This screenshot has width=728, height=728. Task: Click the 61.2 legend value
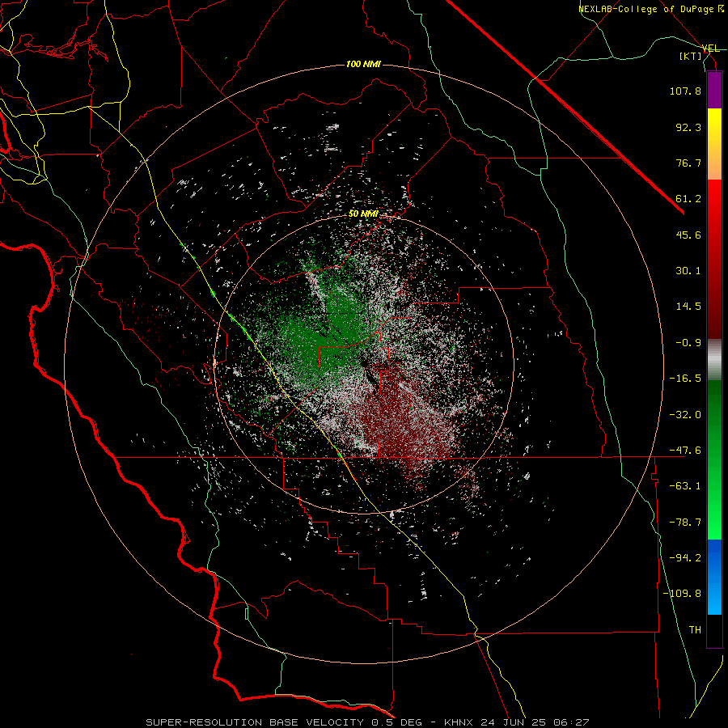pyautogui.click(x=688, y=199)
